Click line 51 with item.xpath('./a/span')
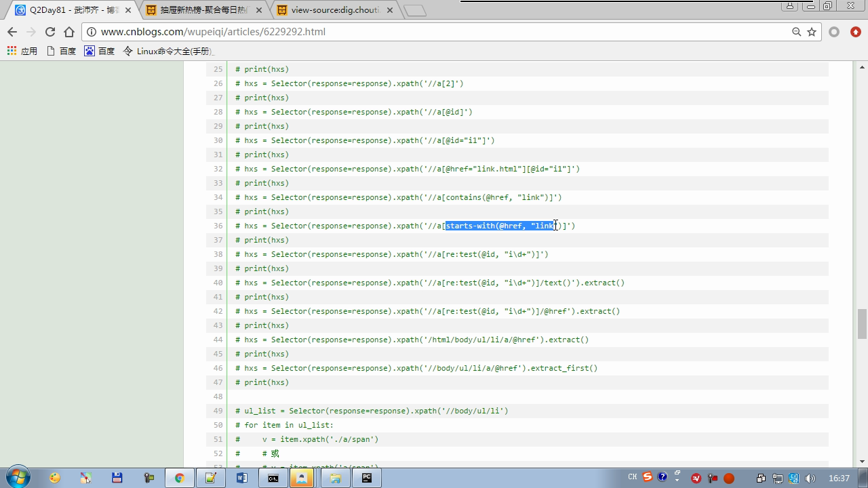Image resolution: width=868 pixels, height=488 pixels. 307,439
